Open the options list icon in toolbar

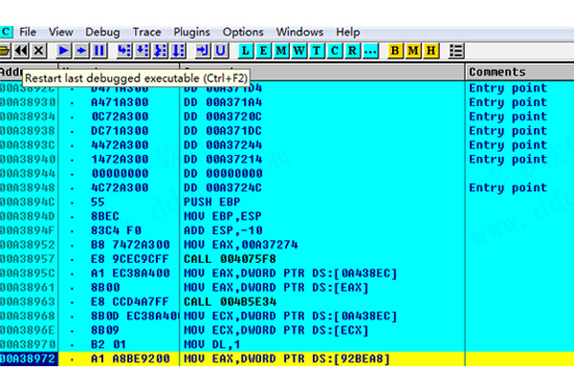[x=457, y=50]
